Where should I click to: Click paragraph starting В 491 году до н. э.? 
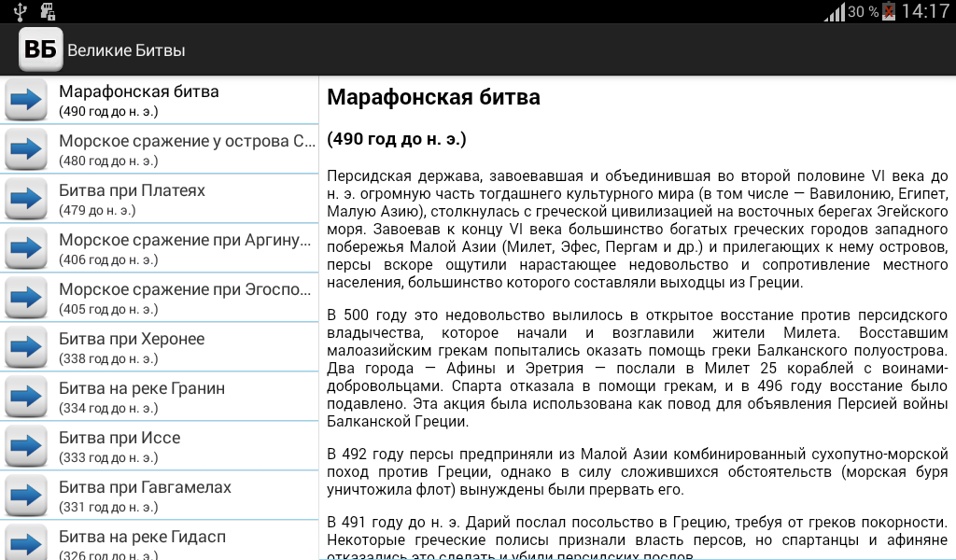(x=637, y=538)
